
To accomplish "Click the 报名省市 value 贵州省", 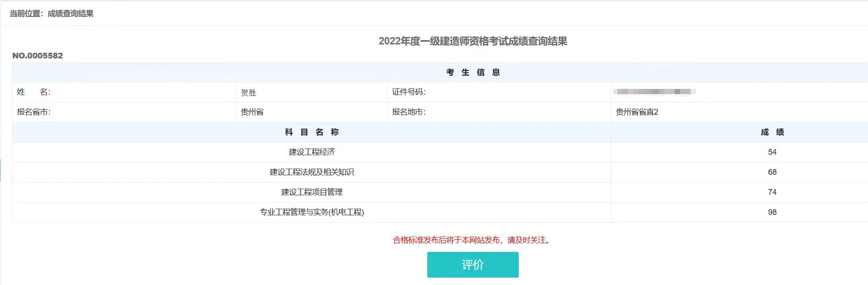I will pyautogui.click(x=252, y=112).
